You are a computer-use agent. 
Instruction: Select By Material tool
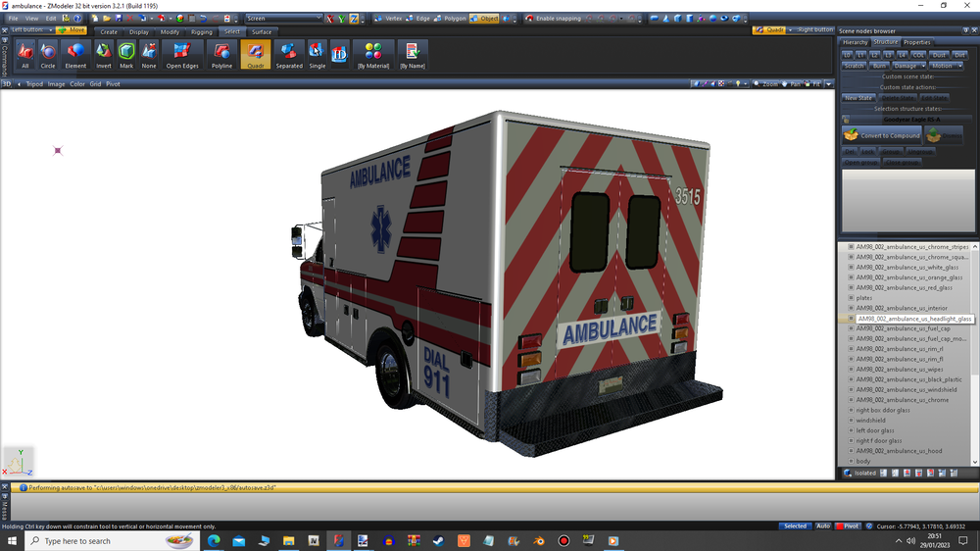373,54
